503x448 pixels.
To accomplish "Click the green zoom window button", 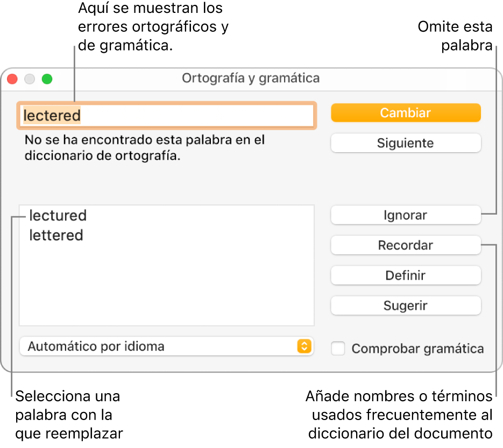I will [47, 79].
